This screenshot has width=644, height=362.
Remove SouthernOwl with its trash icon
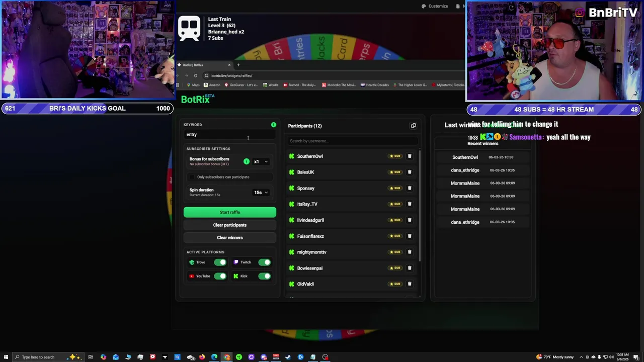tap(410, 156)
